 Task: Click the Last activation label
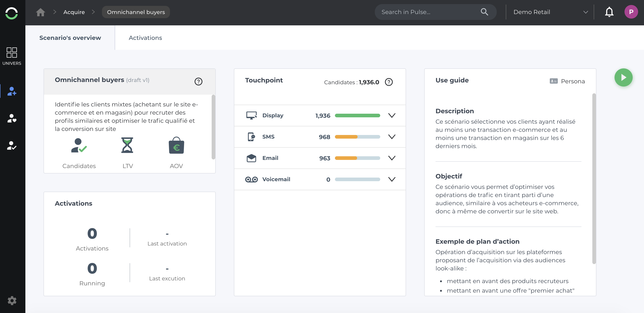click(x=167, y=243)
